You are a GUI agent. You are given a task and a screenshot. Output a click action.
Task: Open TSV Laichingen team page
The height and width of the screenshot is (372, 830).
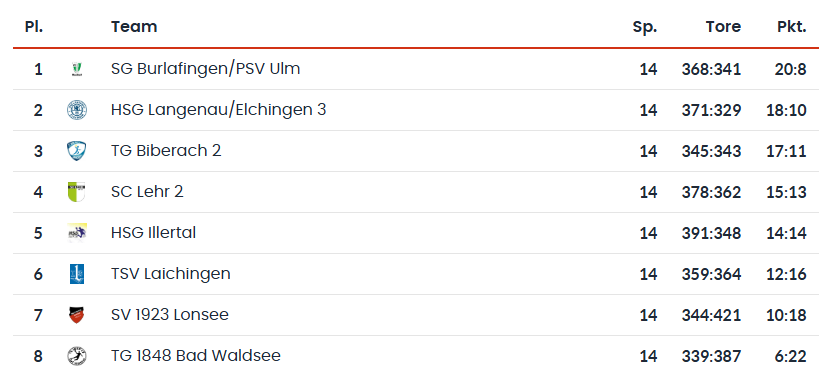(x=171, y=274)
